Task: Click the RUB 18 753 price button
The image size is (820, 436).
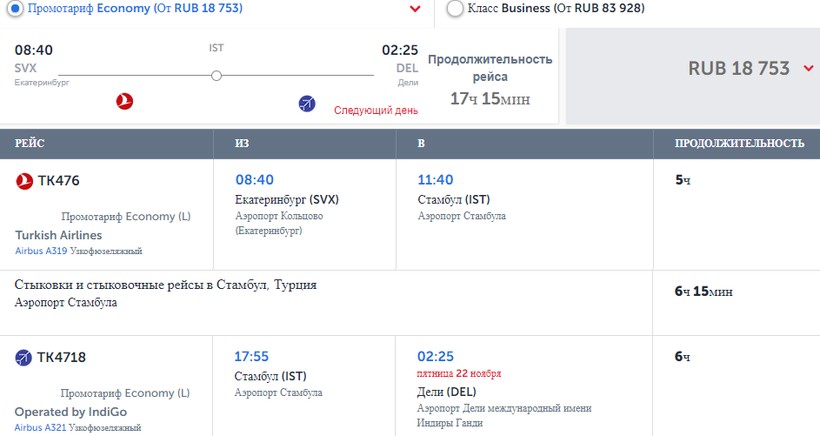Action: coord(738,68)
